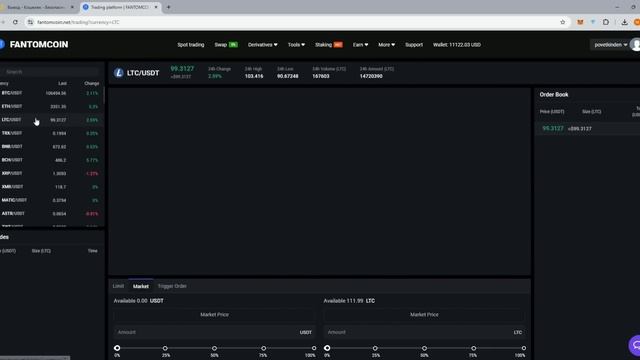
Task: Expand the Earn dropdown menu
Action: coord(360,44)
